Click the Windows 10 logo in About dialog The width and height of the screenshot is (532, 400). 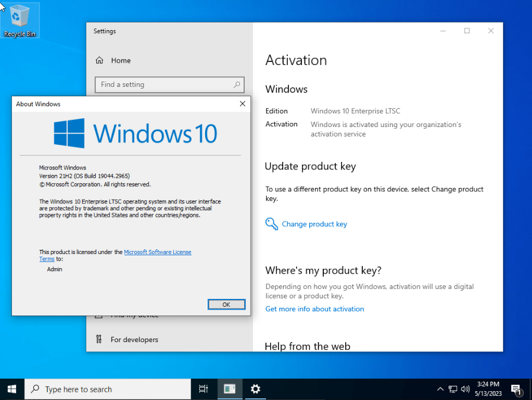[x=135, y=134]
